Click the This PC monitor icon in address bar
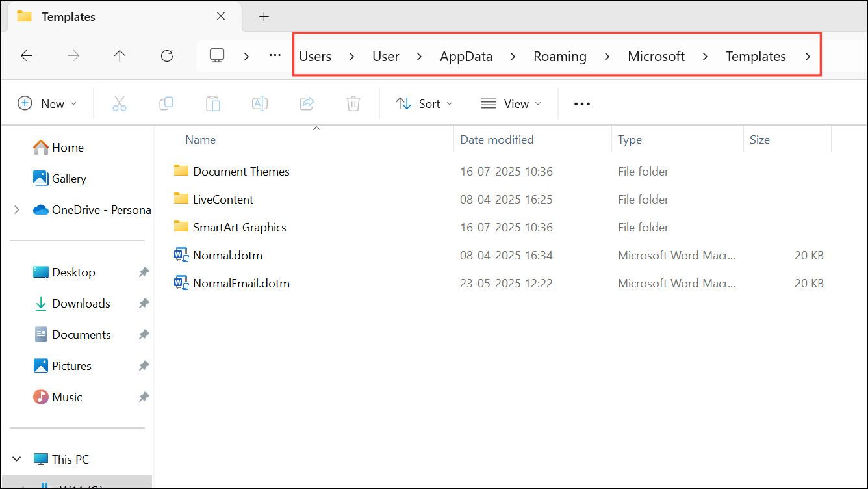The height and width of the screenshot is (489, 868). 217,56
